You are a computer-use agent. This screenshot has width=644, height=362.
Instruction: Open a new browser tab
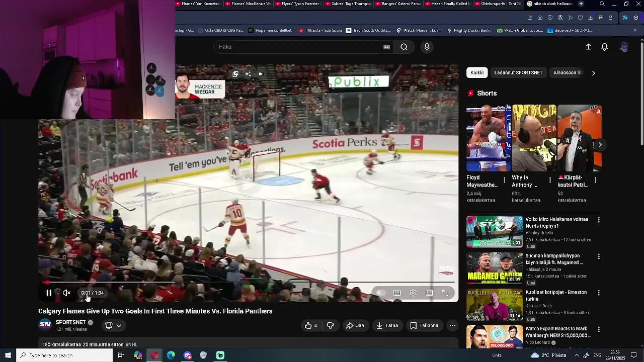pos(581,4)
